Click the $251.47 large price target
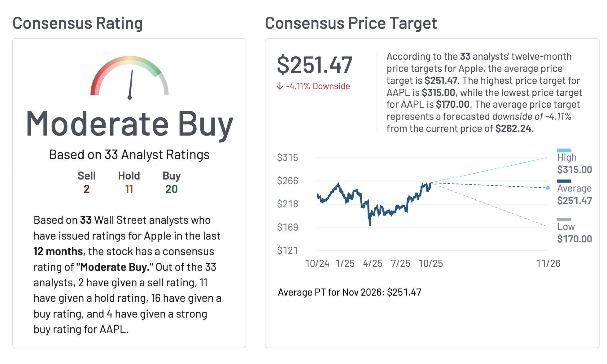This screenshot has height=364, width=607. coord(314,65)
